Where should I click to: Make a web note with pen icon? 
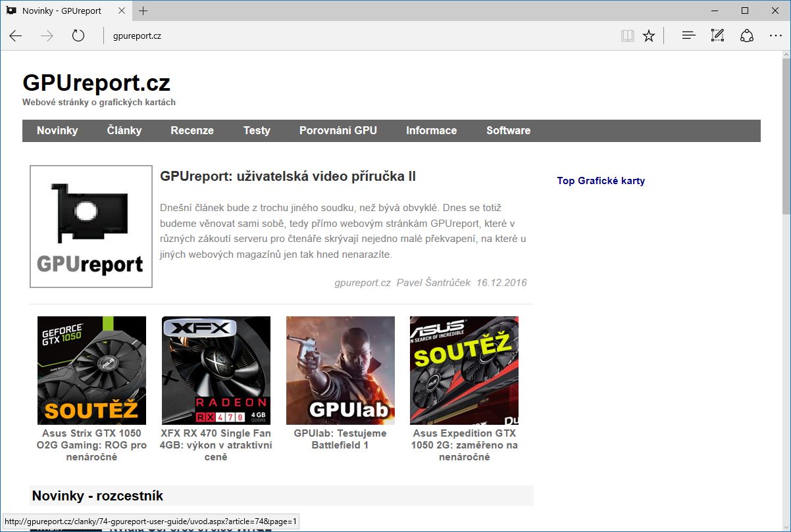pos(717,36)
